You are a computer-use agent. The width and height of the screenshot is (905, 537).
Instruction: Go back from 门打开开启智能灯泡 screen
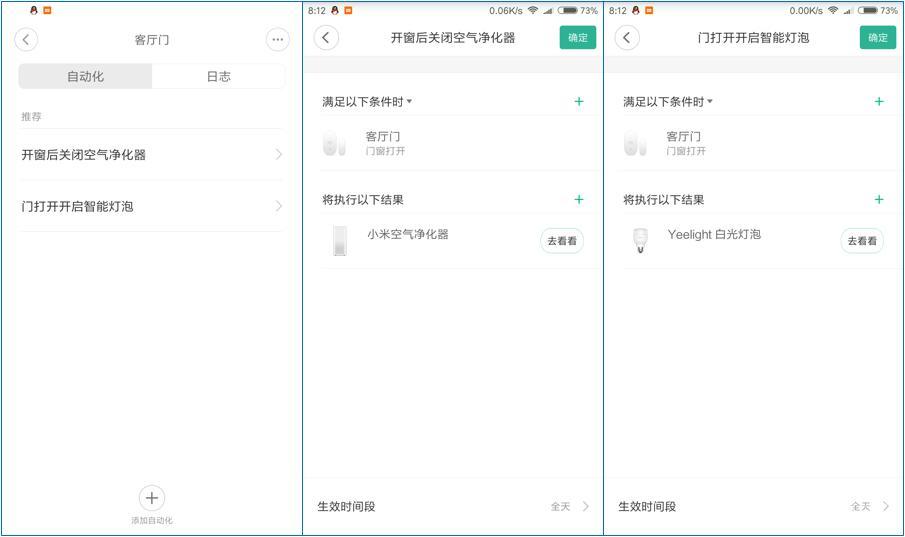(627, 38)
